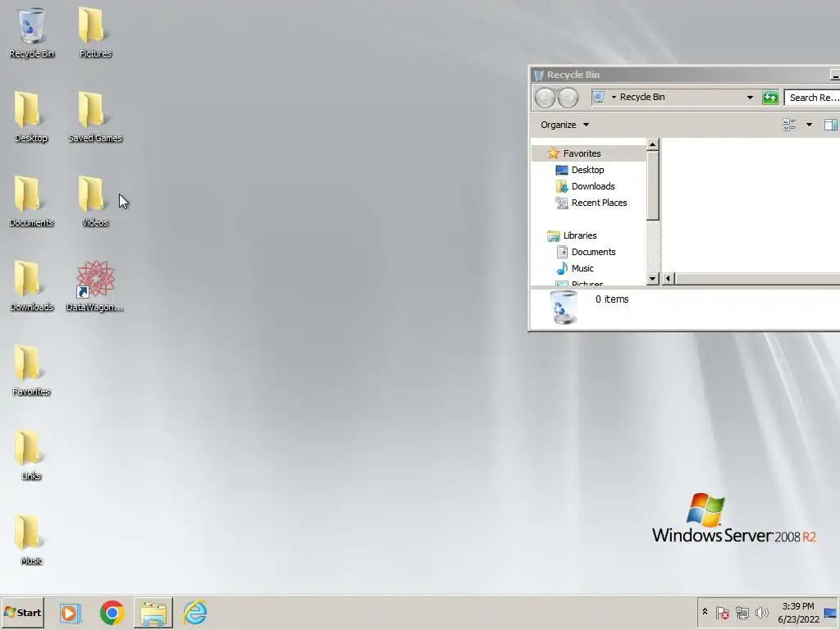The height and width of the screenshot is (630, 840).
Task: Select the Music folder on desktop
Action: pos(30,540)
